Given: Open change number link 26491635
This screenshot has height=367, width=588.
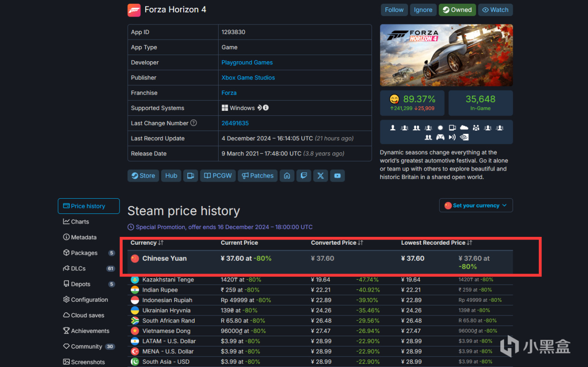Looking at the screenshot, I should 235,123.
